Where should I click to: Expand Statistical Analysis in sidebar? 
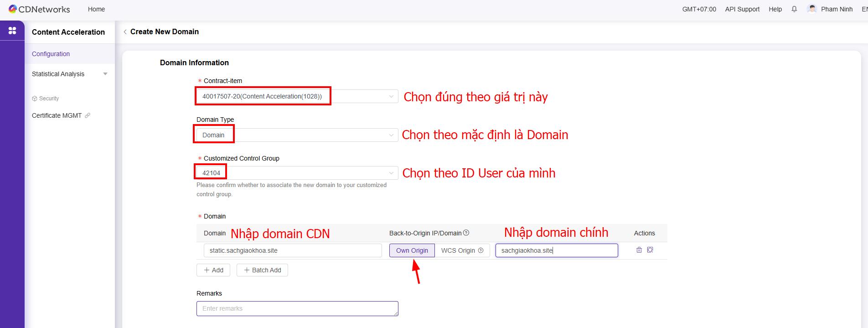click(x=69, y=74)
